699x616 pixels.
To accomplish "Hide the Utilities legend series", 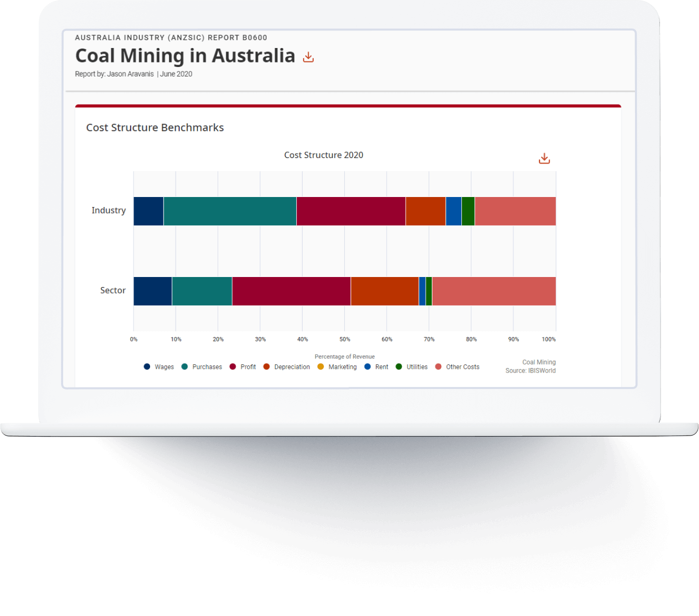I will coord(412,367).
